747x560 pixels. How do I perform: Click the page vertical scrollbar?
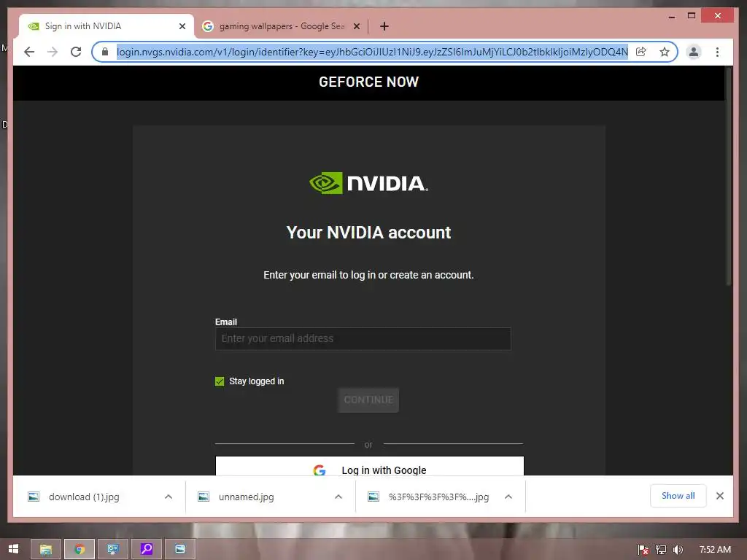click(x=728, y=176)
